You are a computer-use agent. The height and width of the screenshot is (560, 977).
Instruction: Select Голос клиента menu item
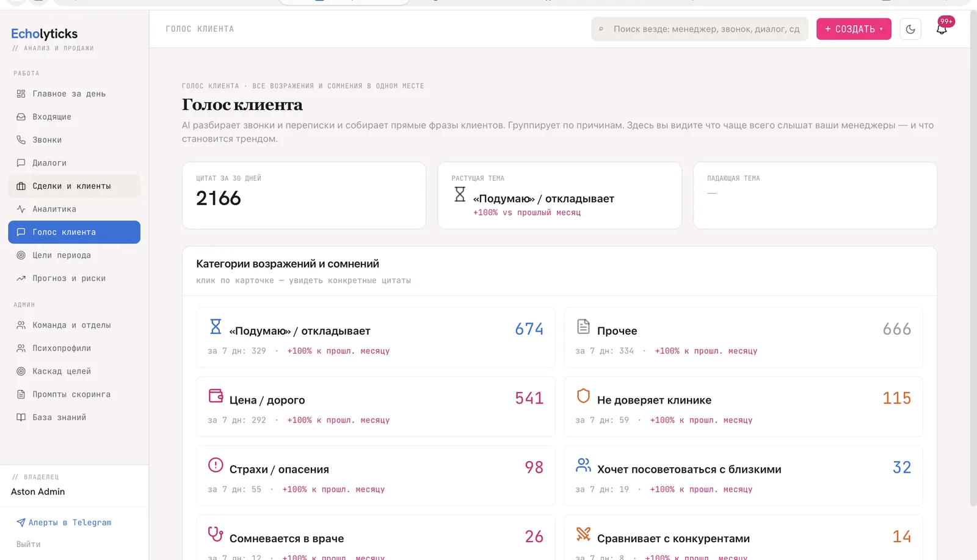tap(74, 232)
